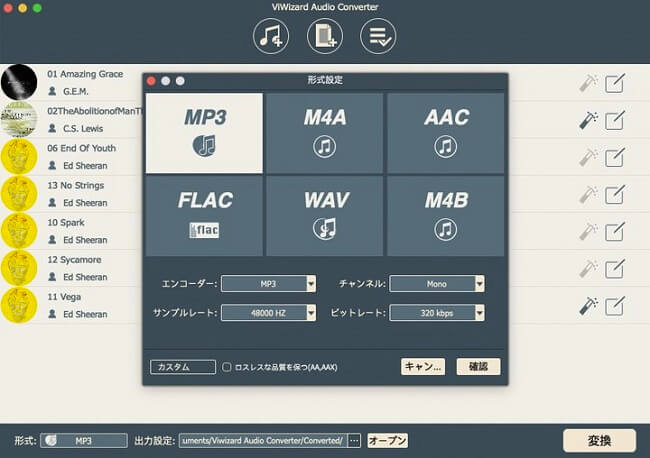Click the add document files icon
The image size is (650, 458).
coord(325,36)
